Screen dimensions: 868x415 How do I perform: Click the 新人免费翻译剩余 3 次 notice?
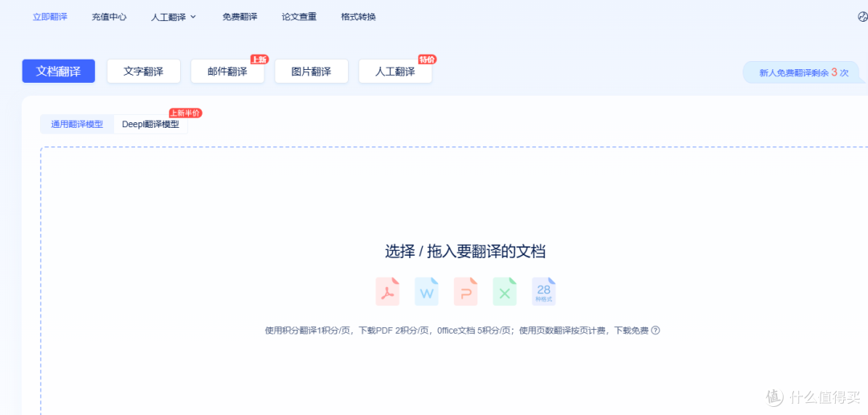pyautogui.click(x=804, y=72)
